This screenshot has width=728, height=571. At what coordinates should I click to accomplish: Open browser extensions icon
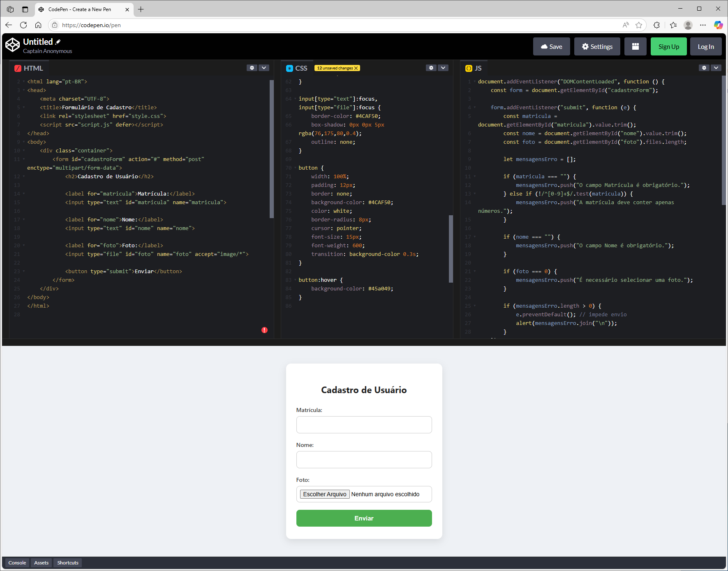click(x=656, y=25)
